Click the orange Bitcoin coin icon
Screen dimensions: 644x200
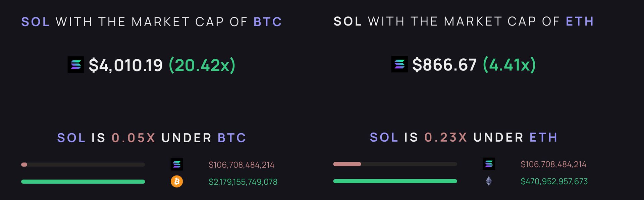pos(177,182)
